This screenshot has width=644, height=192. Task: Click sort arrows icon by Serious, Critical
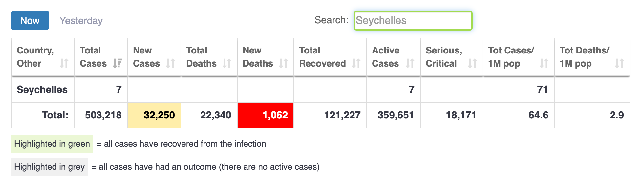click(472, 63)
